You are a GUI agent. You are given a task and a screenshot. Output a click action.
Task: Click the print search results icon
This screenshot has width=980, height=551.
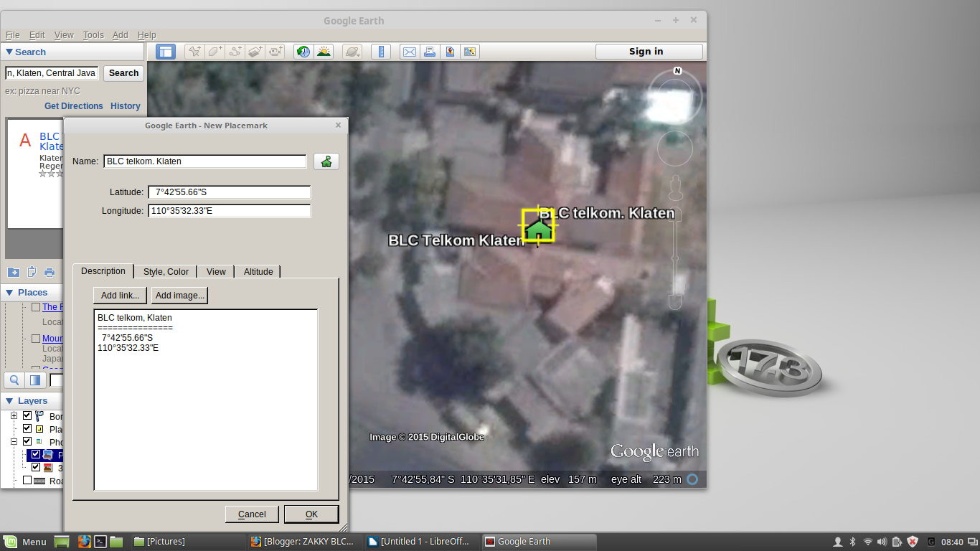(50, 272)
